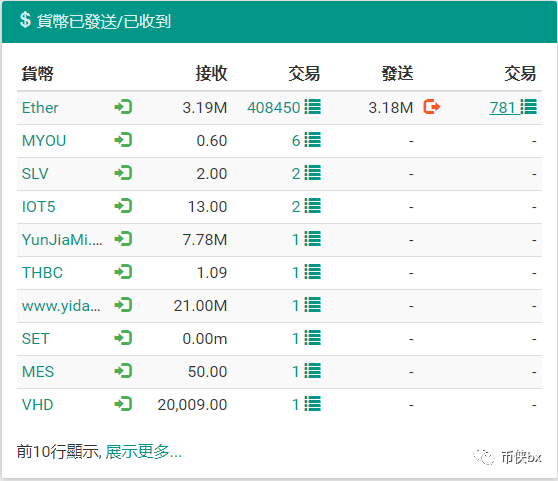The height and width of the screenshot is (481, 558).
Task: Click the receive arrow icon in VHD row
Action: click(123, 404)
